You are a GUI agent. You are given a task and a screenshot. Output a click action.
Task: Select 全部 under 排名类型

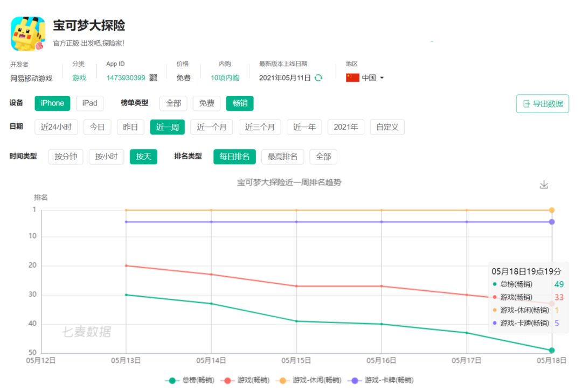coord(323,157)
